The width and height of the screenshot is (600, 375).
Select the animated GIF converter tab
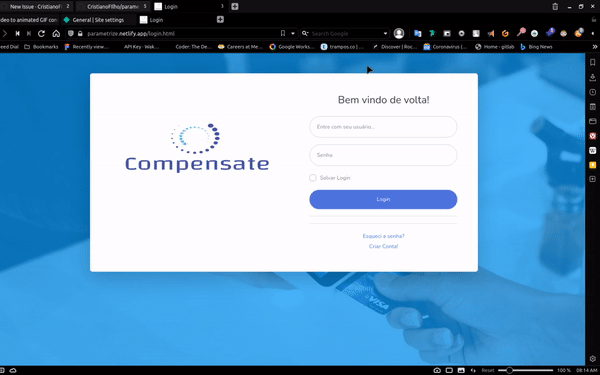[x=29, y=20]
